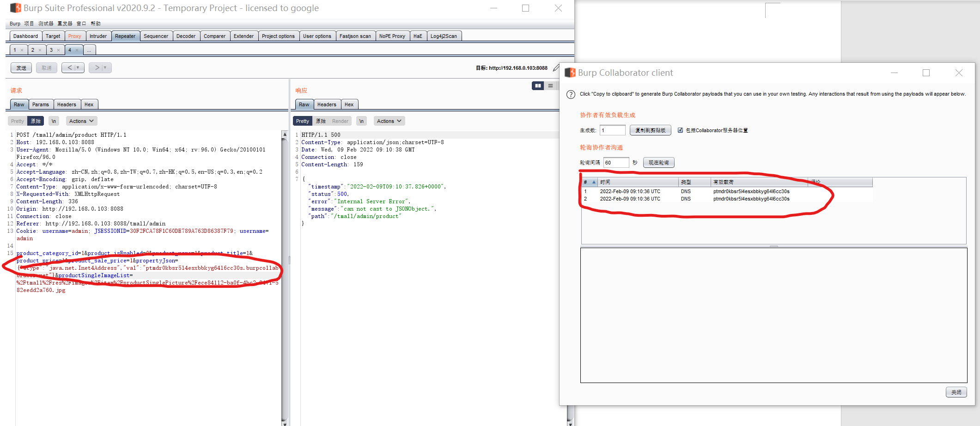This screenshot has width=980, height=426.
Task: Open the back history dropdown arrow
Action: [x=78, y=67]
